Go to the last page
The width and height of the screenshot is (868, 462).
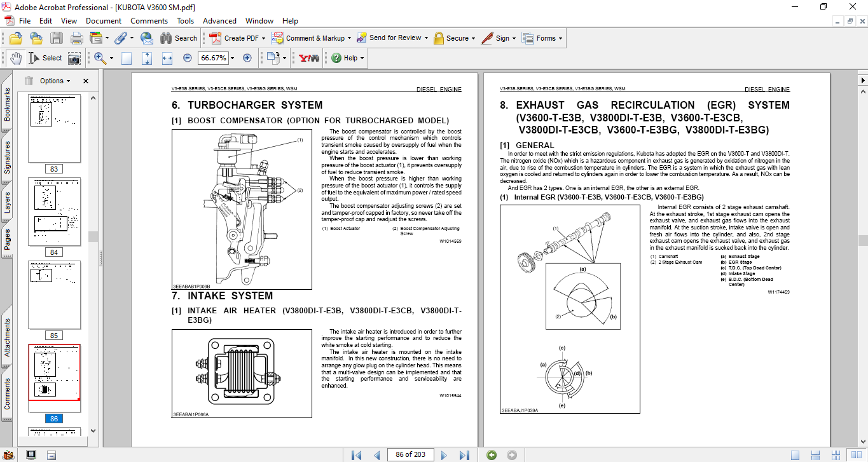click(x=464, y=454)
